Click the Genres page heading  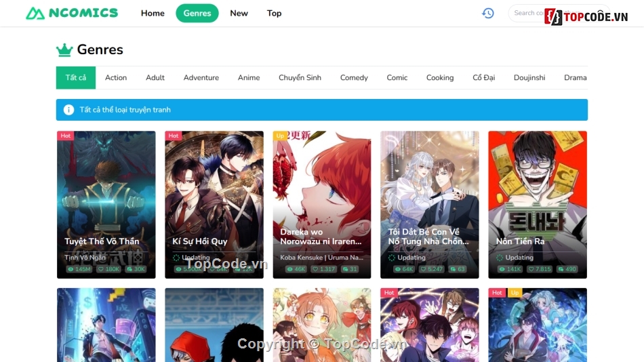point(100,49)
